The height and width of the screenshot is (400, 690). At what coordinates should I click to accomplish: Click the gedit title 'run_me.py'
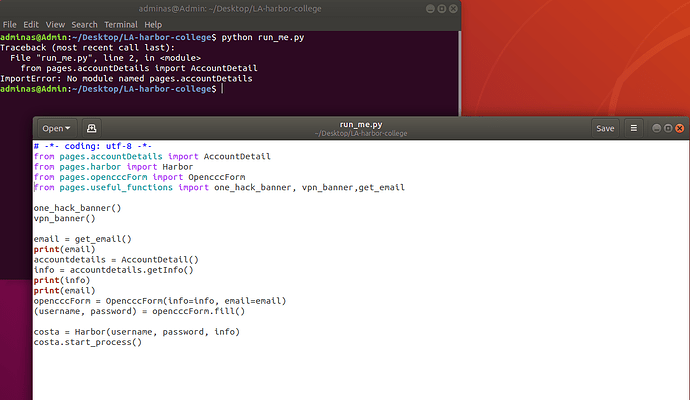pos(361,125)
